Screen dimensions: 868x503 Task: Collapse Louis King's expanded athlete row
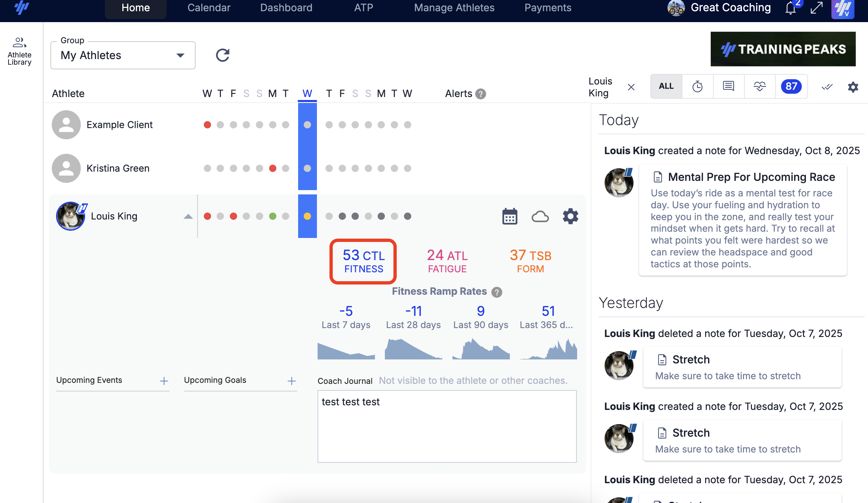pos(188,216)
